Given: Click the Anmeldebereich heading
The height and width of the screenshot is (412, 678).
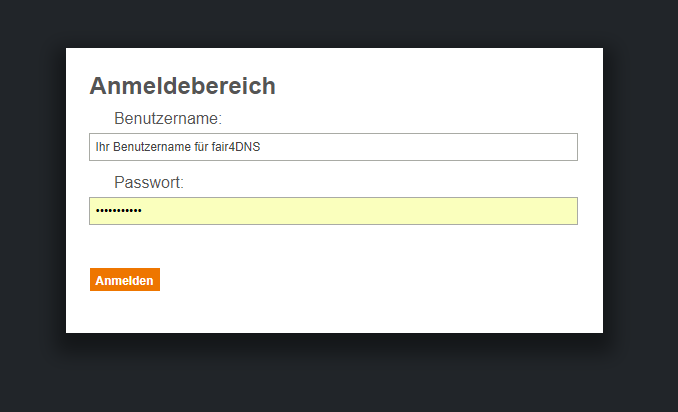Looking at the screenshot, I should click(x=182, y=86).
